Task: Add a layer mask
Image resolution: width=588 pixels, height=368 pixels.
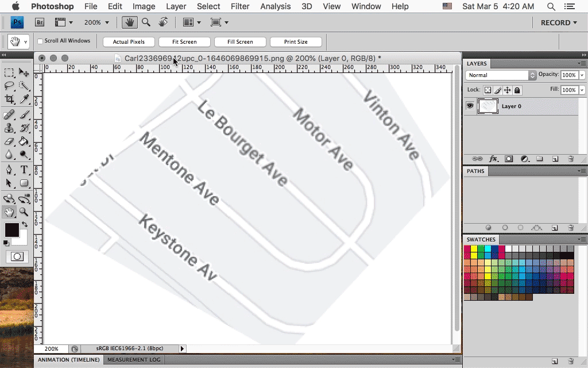Action: (x=509, y=159)
